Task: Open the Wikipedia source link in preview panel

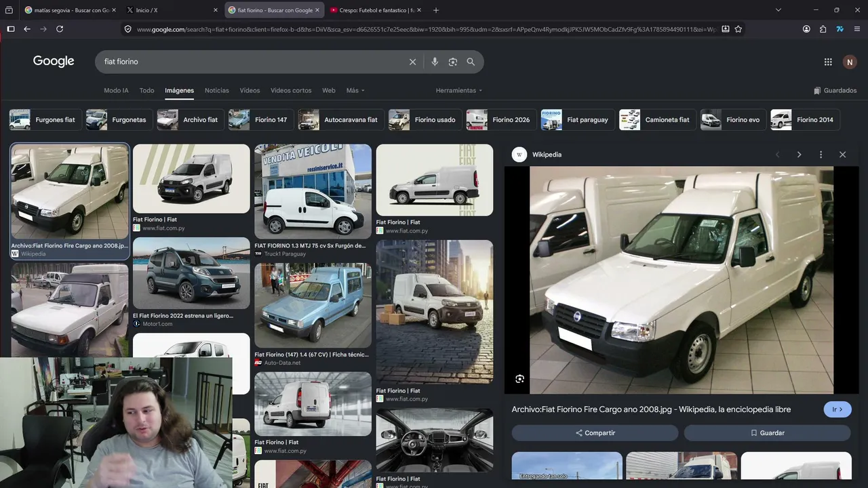Action: click(x=537, y=155)
